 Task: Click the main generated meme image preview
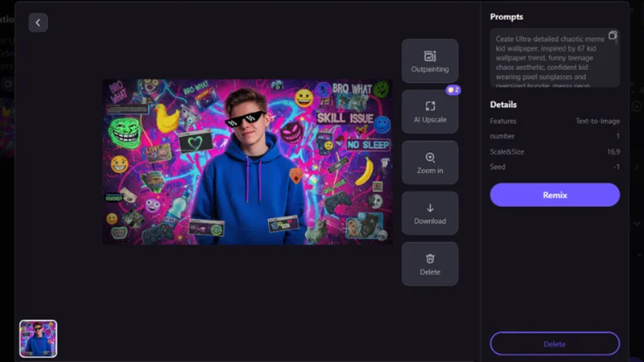pyautogui.click(x=247, y=162)
